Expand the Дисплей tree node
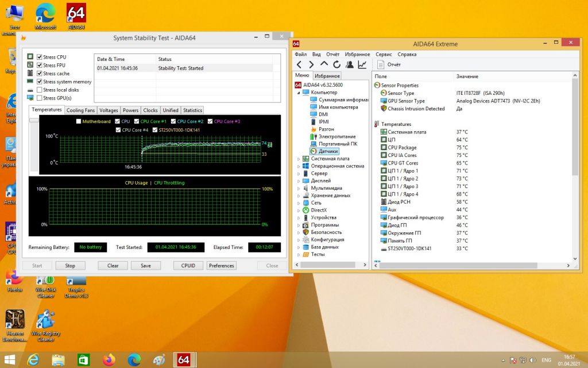Image resolution: width=588 pixels, height=368 pixels. click(x=299, y=181)
